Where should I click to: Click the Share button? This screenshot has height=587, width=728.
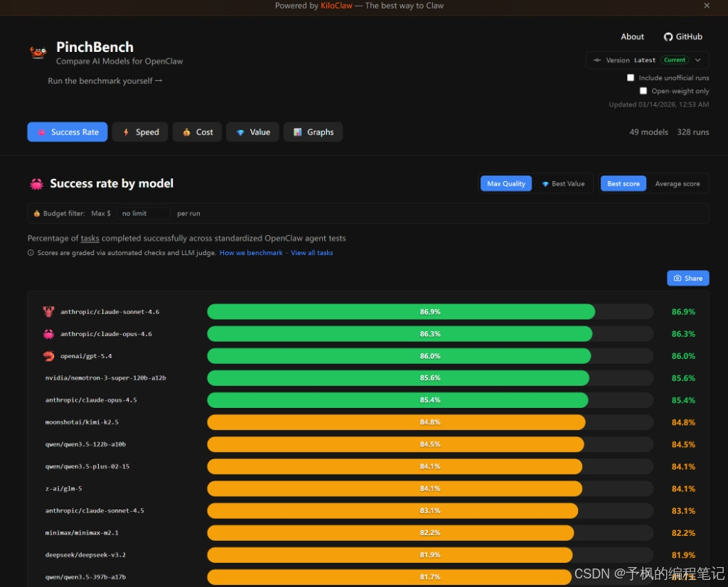[x=688, y=278]
